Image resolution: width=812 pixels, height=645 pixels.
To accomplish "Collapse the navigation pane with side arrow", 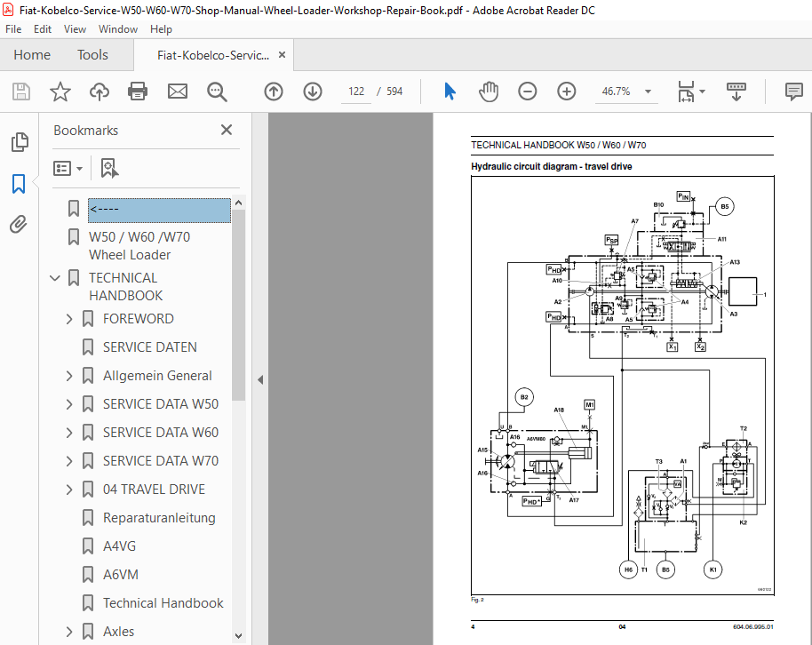I will point(260,379).
